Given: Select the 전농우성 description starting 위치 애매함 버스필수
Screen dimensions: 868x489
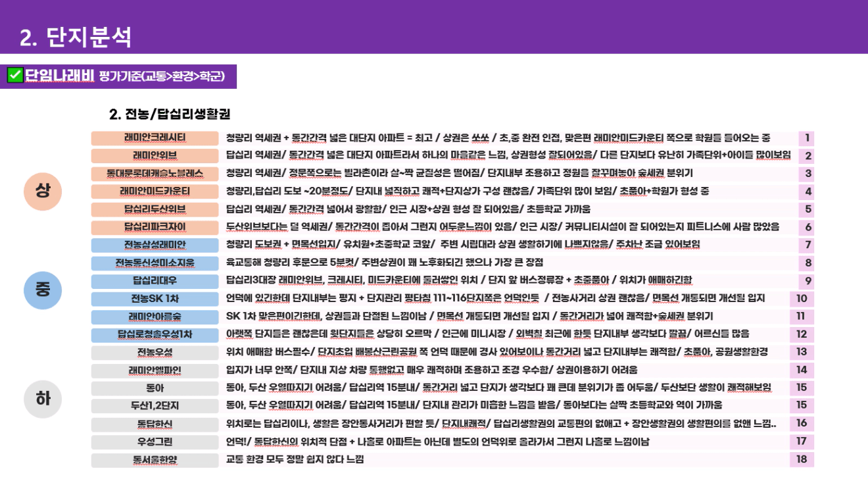Looking at the screenshot, I should (x=496, y=352).
